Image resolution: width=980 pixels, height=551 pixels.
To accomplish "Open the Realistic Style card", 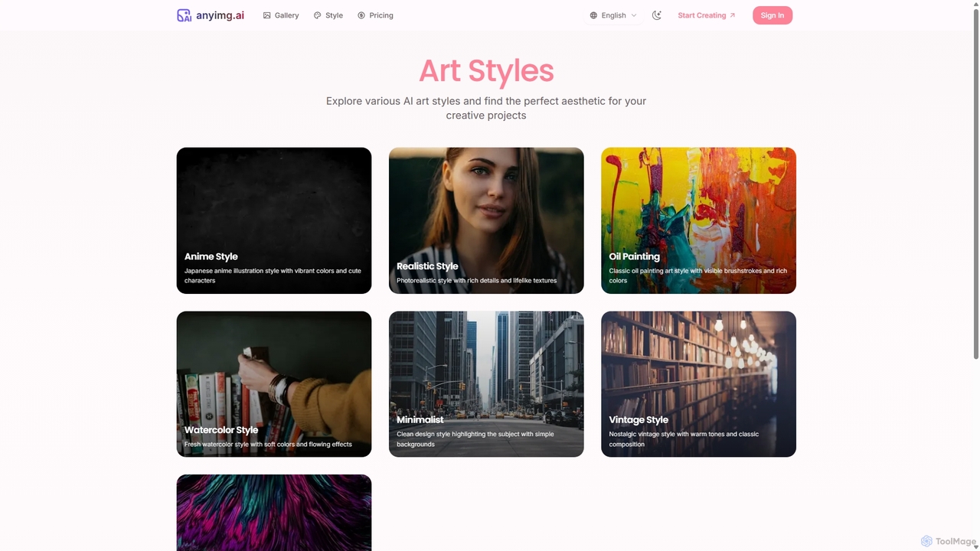I will pos(486,220).
